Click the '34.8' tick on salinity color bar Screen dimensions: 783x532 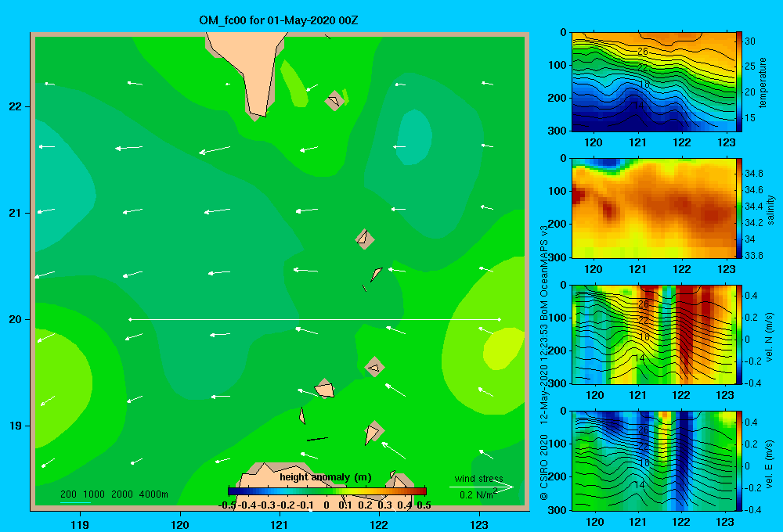point(753,173)
